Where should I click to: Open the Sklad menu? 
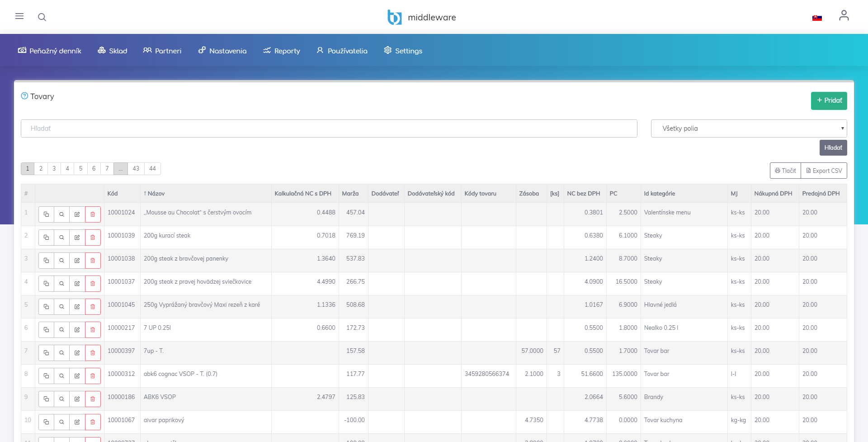[113, 51]
